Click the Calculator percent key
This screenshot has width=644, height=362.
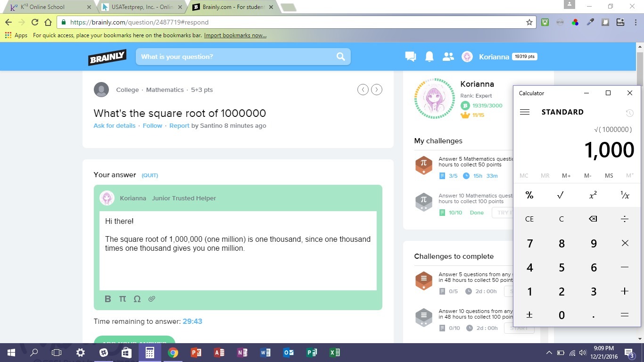coord(529,195)
